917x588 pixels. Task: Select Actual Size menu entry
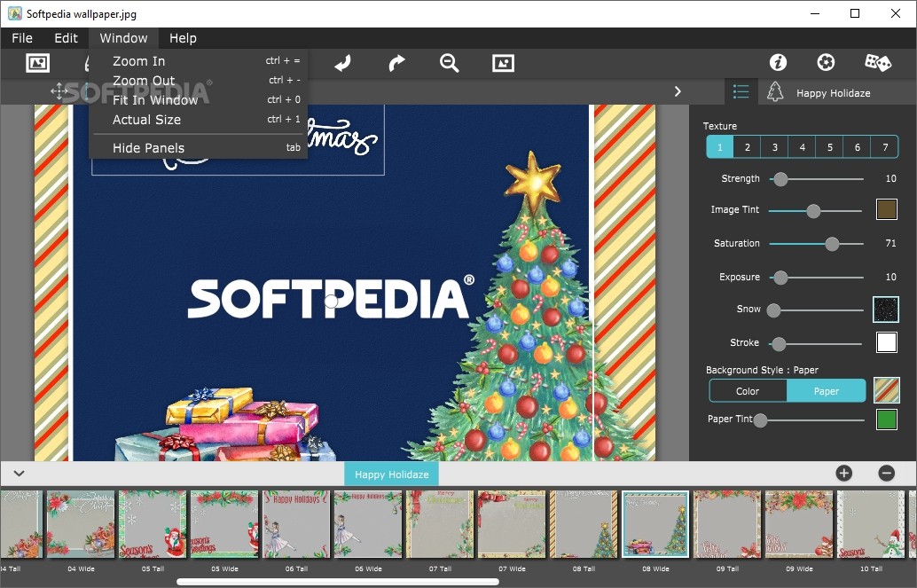coord(199,120)
